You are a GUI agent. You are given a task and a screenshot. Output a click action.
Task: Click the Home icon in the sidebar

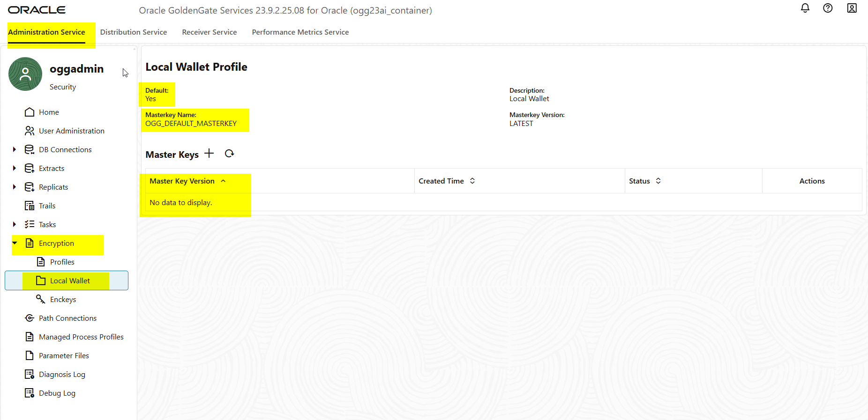30,112
